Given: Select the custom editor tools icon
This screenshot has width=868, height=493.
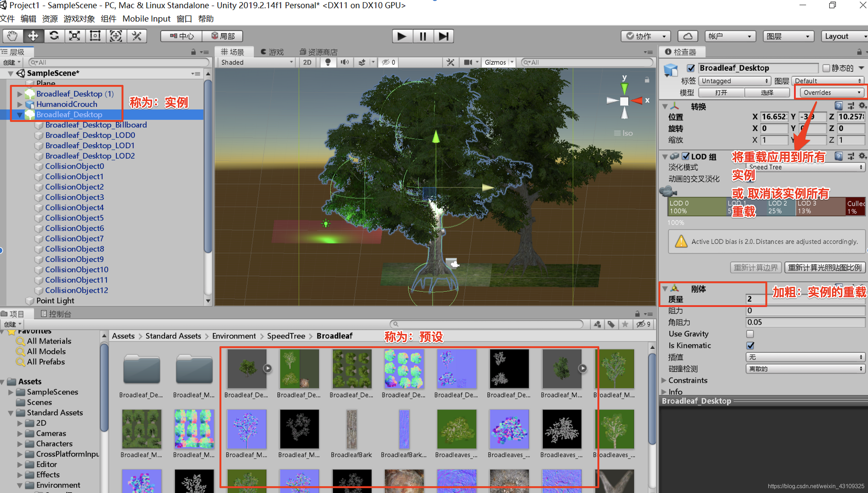Looking at the screenshot, I should pyautogui.click(x=137, y=36).
